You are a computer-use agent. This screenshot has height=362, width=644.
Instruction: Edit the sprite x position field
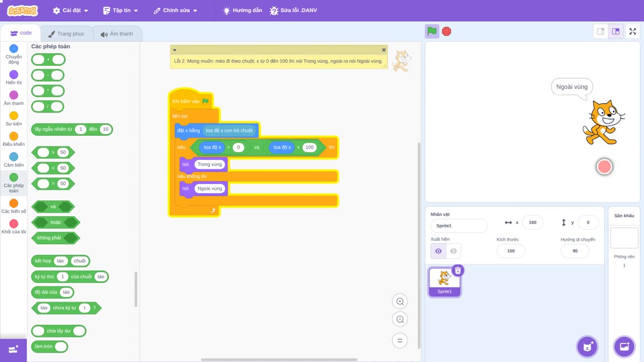click(532, 222)
